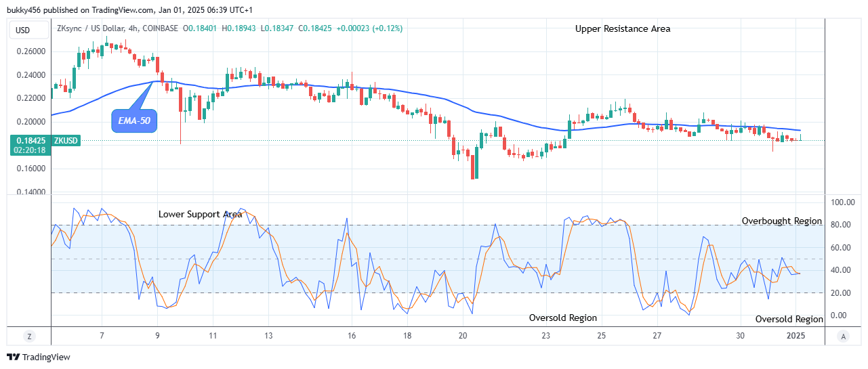The width and height of the screenshot is (868, 369).
Task: Select the EMA-50 callout label
Action: click(x=134, y=121)
